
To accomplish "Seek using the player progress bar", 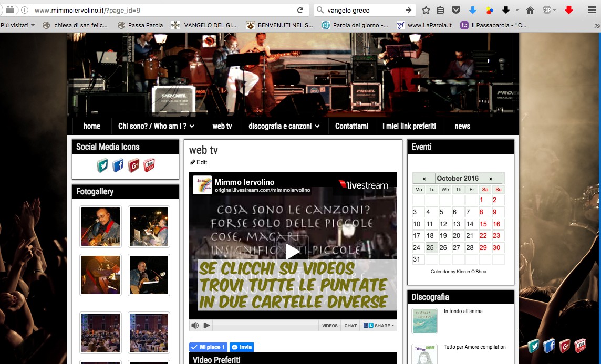I will 265,325.
